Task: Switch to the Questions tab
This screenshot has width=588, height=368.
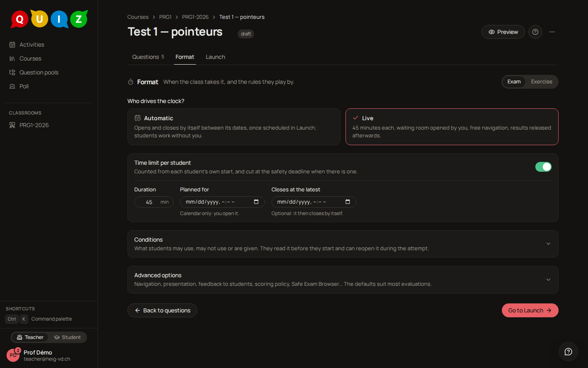Action: (x=148, y=57)
